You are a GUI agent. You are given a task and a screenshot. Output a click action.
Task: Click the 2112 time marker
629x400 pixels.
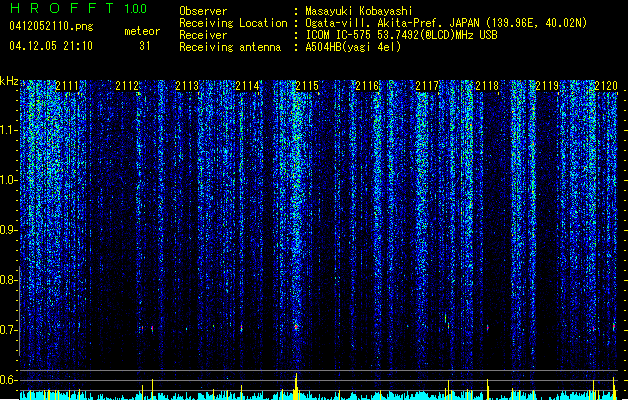pyautogui.click(x=127, y=86)
